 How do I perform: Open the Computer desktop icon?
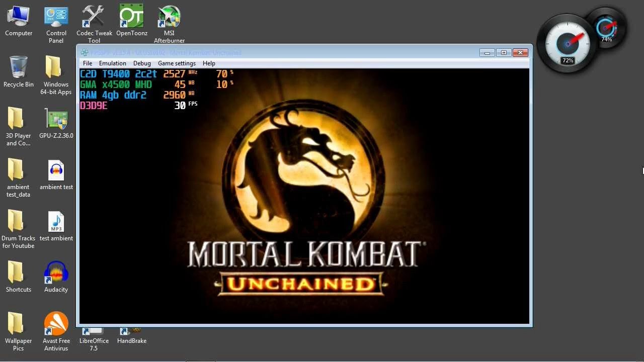pyautogui.click(x=19, y=21)
